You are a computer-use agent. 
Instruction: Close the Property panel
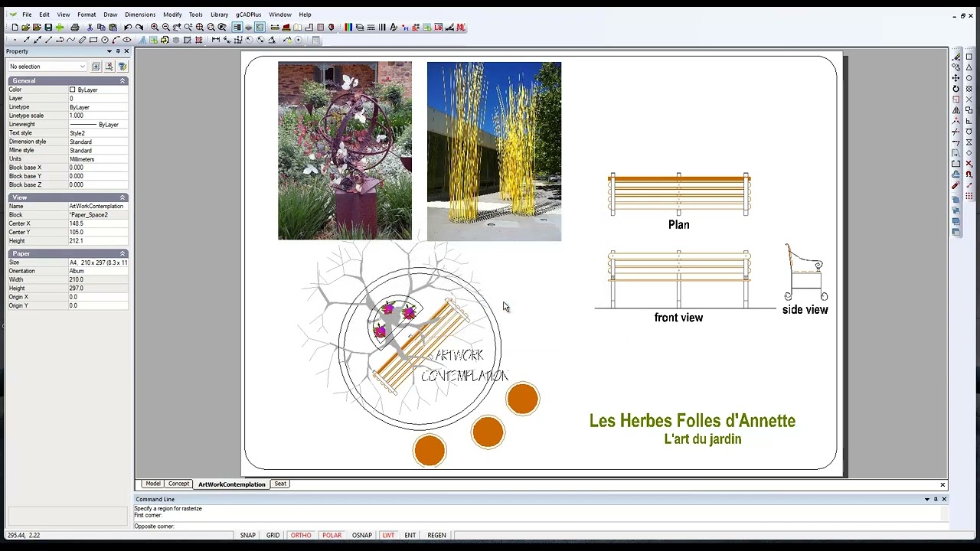pos(126,51)
